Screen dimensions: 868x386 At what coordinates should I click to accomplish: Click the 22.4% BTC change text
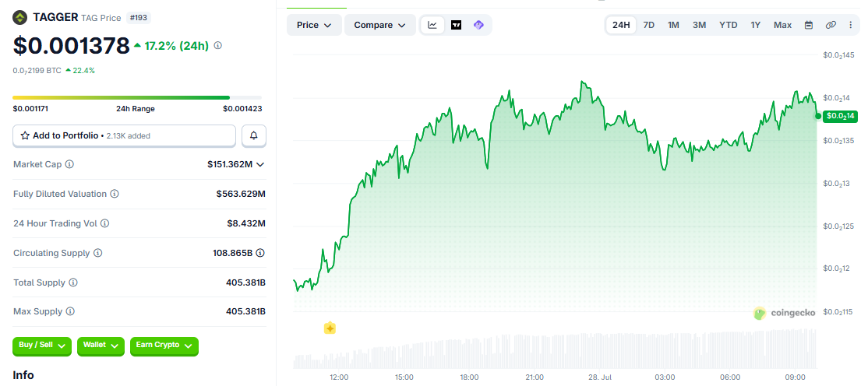click(x=83, y=70)
